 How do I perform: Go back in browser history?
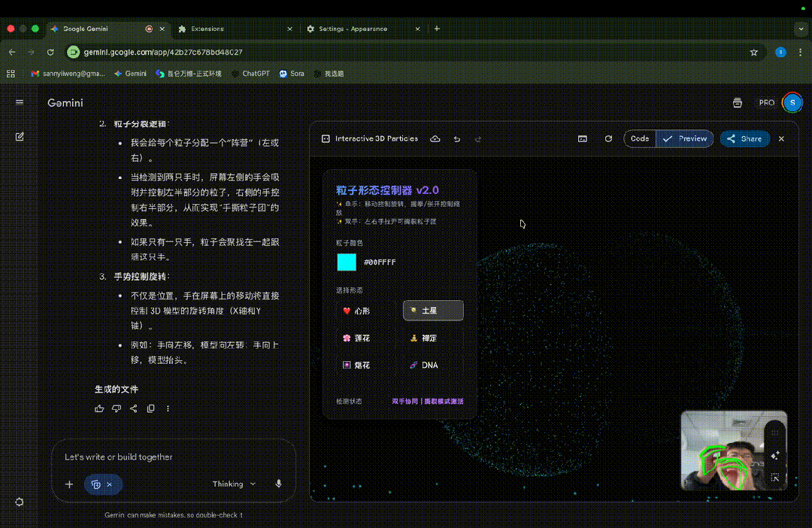12,53
